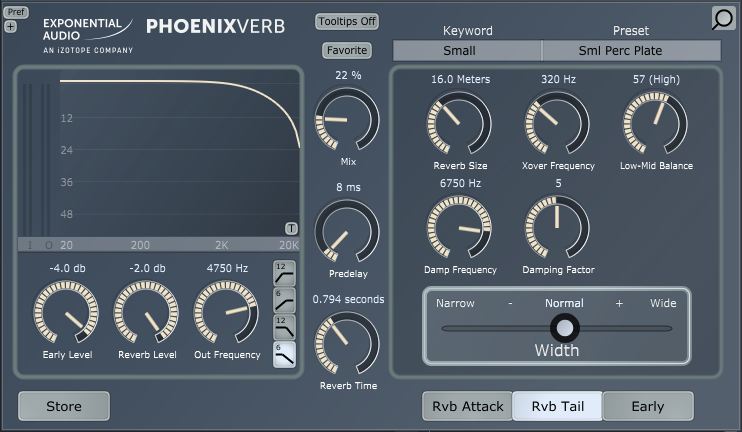The height and width of the screenshot is (432, 742).
Task: Open the Keyword dropdown showing Small
Action: (x=467, y=51)
